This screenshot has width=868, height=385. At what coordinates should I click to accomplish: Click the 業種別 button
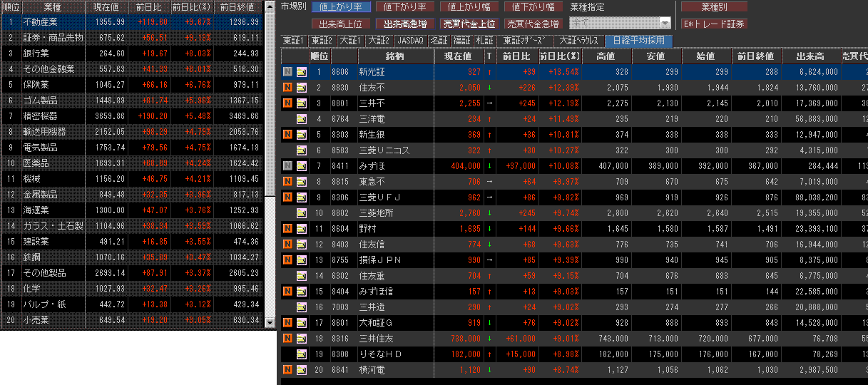coord(714,7)
